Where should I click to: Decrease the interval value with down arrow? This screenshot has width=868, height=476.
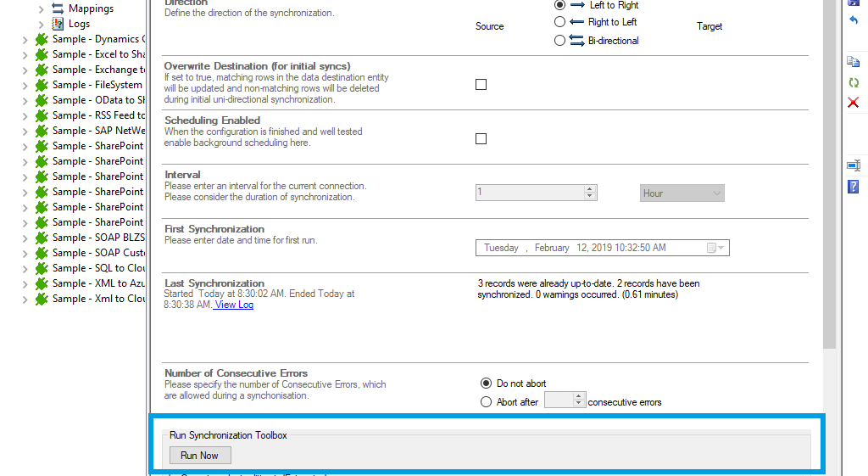coord(590,196)
